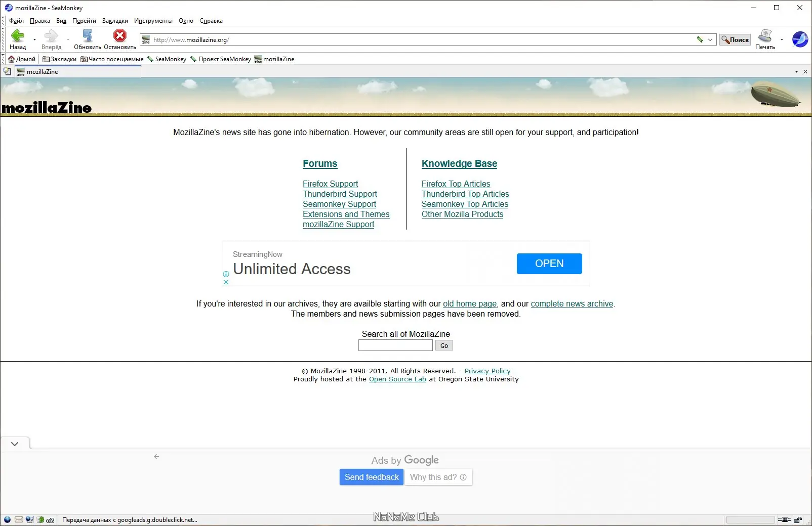Click the new tab button left of tabs
812x526 pixels.
click(x=7, y=72)
